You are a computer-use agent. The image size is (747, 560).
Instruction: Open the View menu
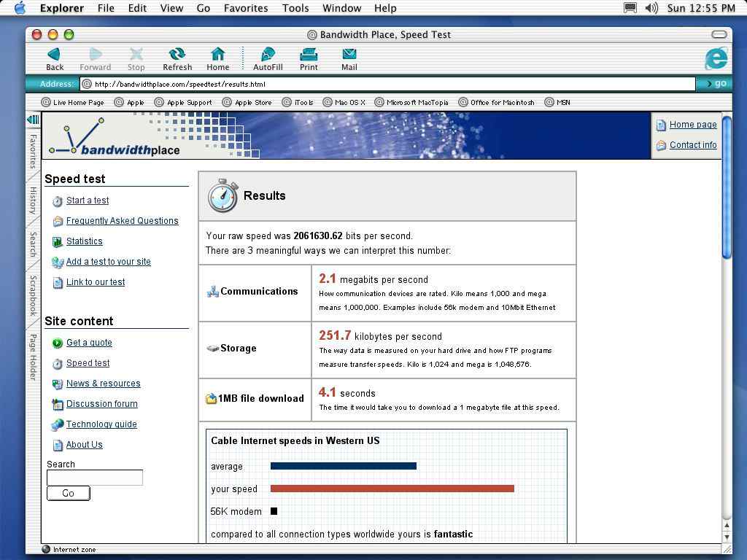coord(171,8)
